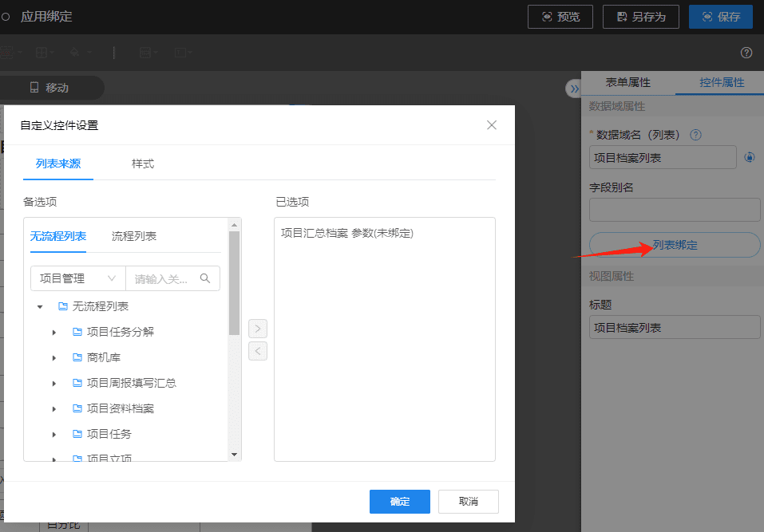The width and height of the screenshot is (764, 532).
Task: Click the lock icon beside the 数据域名 field
Action: (x=750, y=157)
